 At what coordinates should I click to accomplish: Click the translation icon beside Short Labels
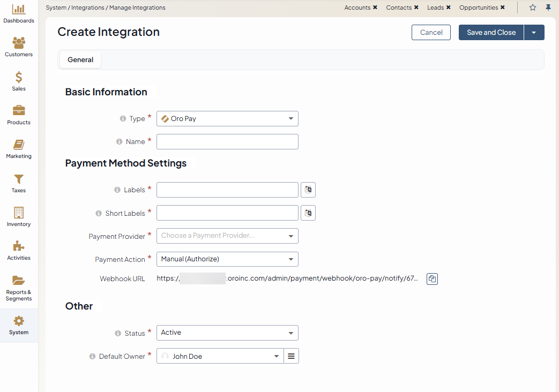click(308, 213)
